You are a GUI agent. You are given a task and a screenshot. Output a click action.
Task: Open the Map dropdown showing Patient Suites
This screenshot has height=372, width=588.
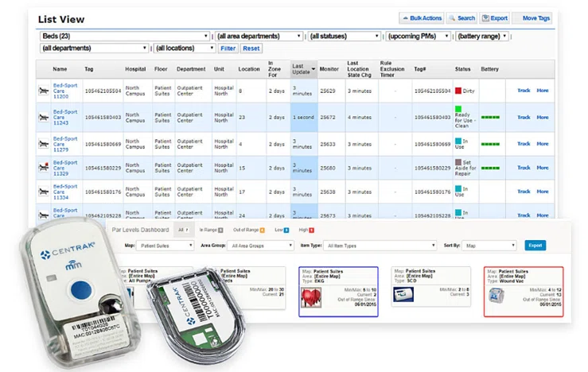[165, 246]
